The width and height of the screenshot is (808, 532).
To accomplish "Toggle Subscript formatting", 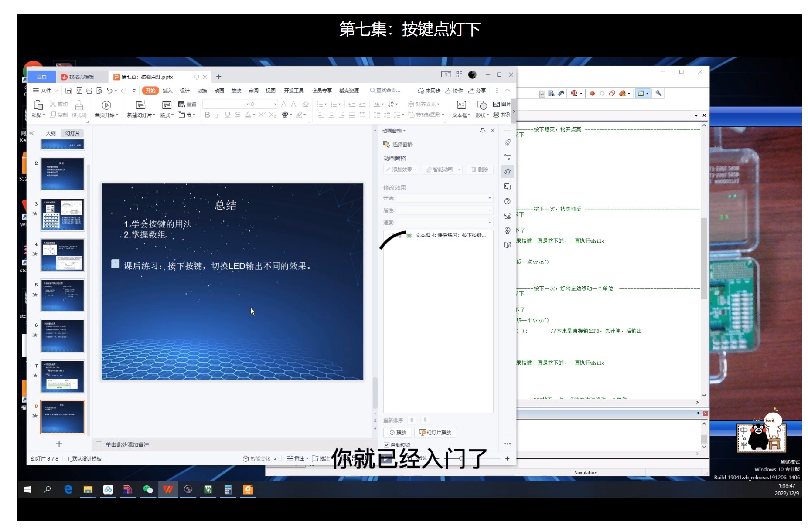I will (x=272, y=115).
